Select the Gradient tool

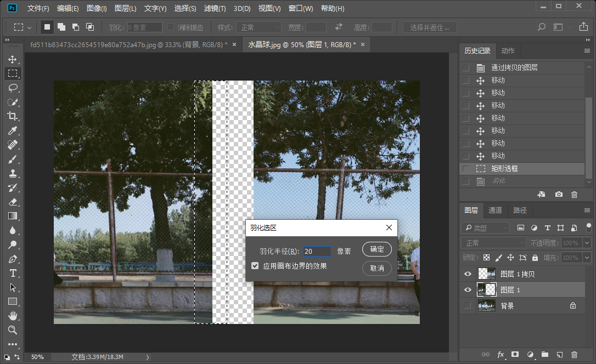[x=13, y=216]
